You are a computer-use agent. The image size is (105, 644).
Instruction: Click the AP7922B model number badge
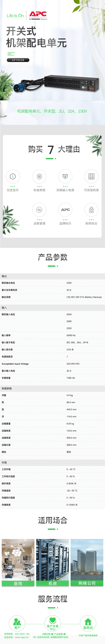pos(18,60)
